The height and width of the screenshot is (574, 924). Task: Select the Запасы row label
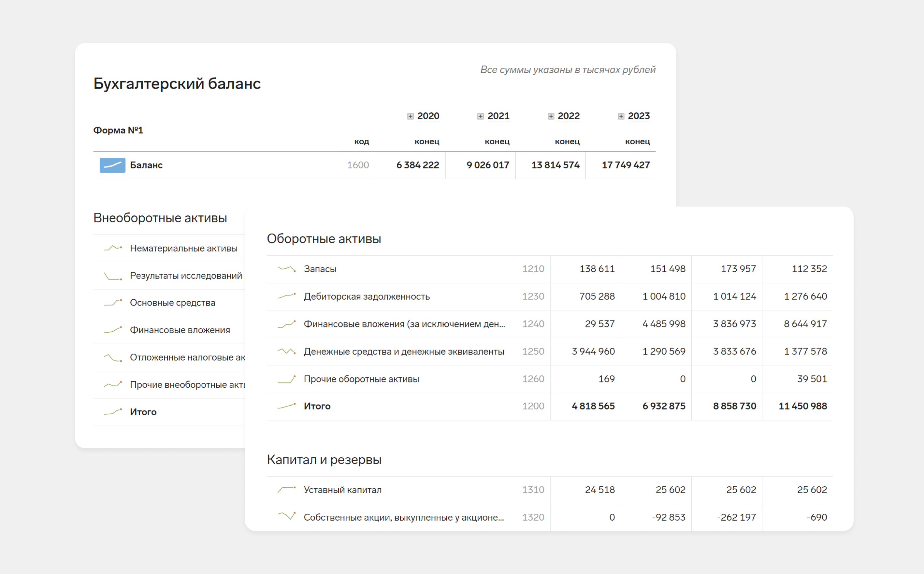(x=320, y=269)
